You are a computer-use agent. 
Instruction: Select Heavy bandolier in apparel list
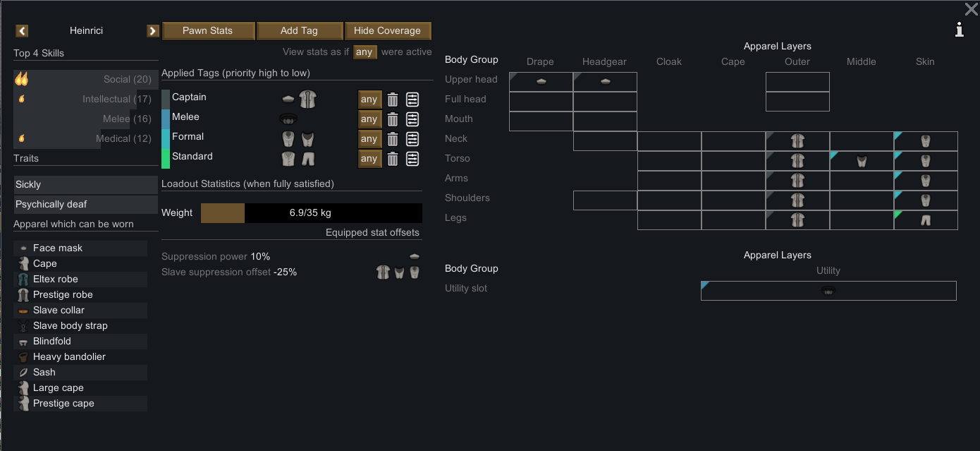(80, 356)
